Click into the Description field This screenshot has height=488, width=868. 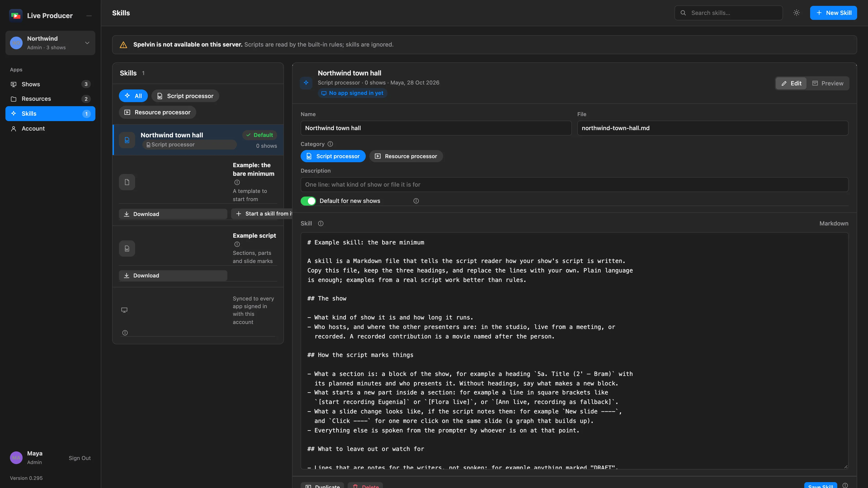574,185
